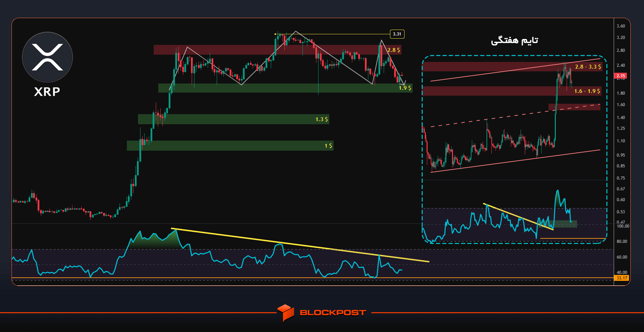Image resolution: width=644 pixels, height=332 pixels.
Task: Click the orange 33.17 RSI value tag
Action: [622, 278]
